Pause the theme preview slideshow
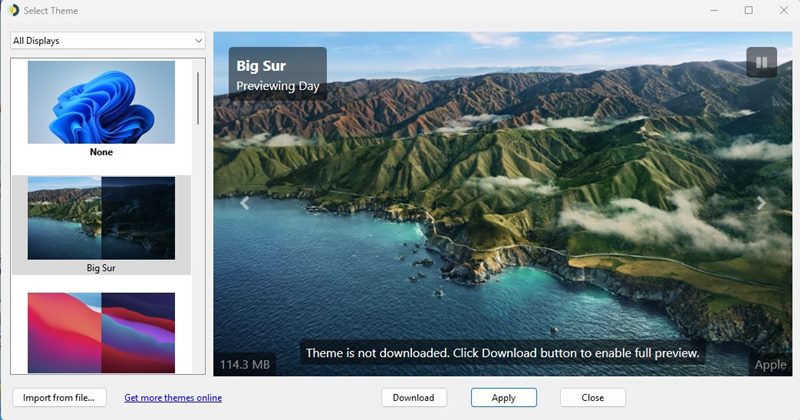Screen dimensions: 800x420 tap(761, 62)
